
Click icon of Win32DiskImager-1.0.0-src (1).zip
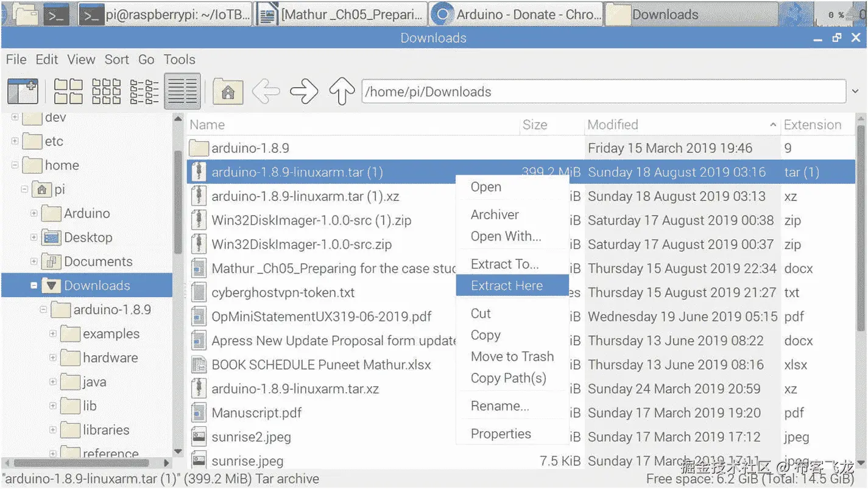coord(198,220)
